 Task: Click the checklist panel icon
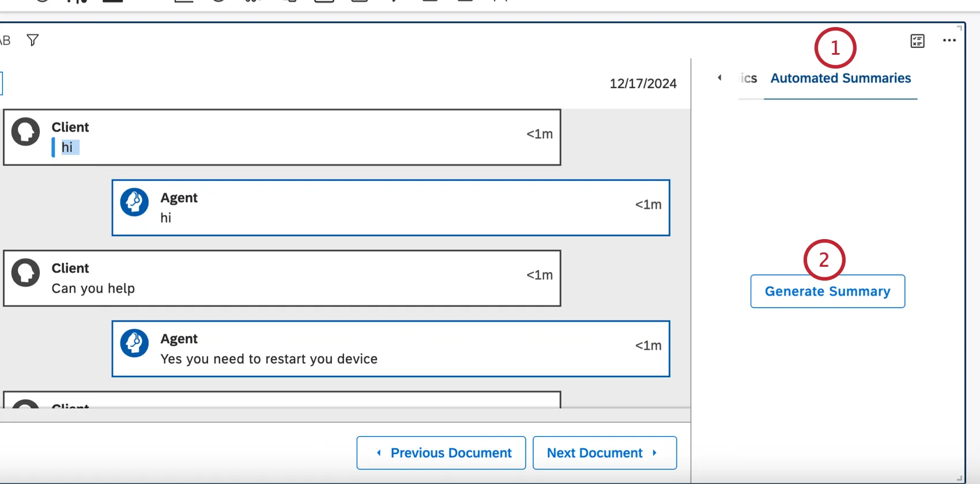click(917, 41)
